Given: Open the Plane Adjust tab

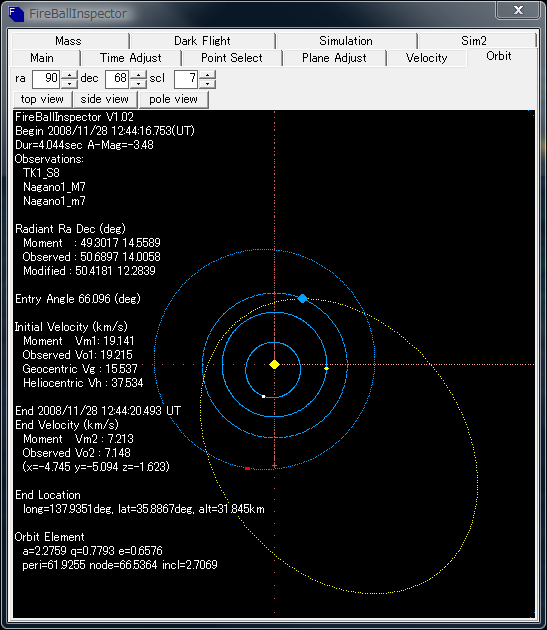Looking at the screenshot, I should click(334, 58).
